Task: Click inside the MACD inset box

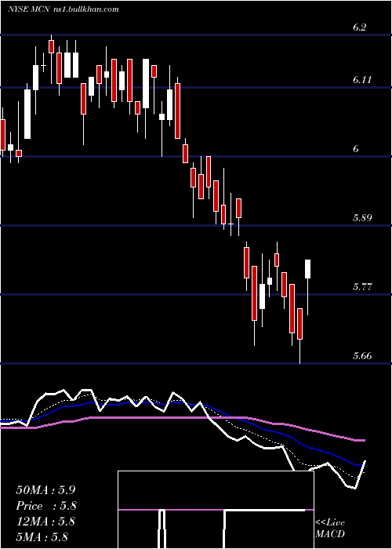Action: click(216, 510)
